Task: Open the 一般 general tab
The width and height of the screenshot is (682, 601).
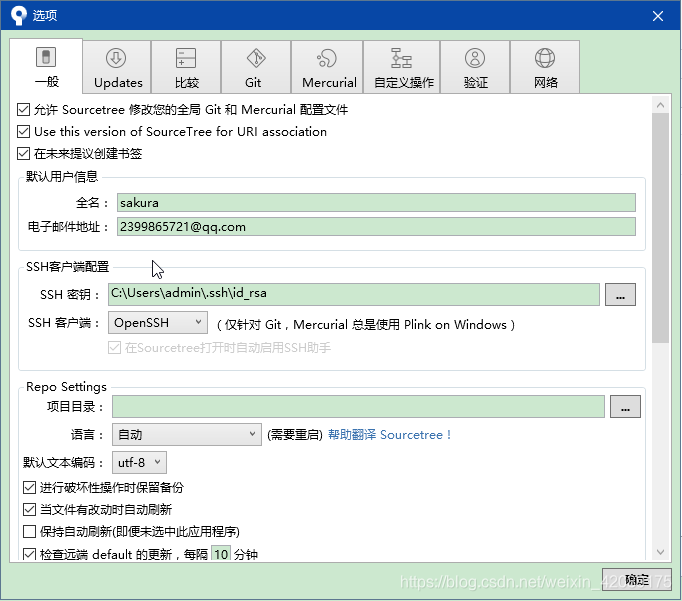Action: point(46,66)
